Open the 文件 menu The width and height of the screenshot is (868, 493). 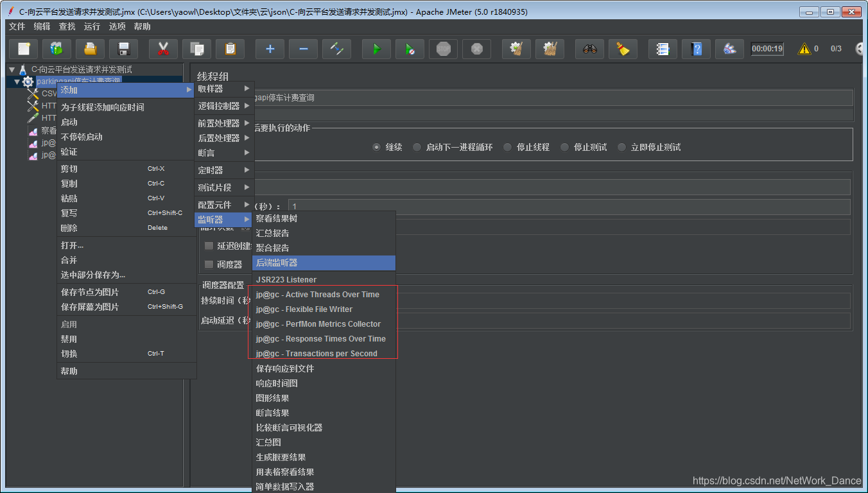pos(17,26)
